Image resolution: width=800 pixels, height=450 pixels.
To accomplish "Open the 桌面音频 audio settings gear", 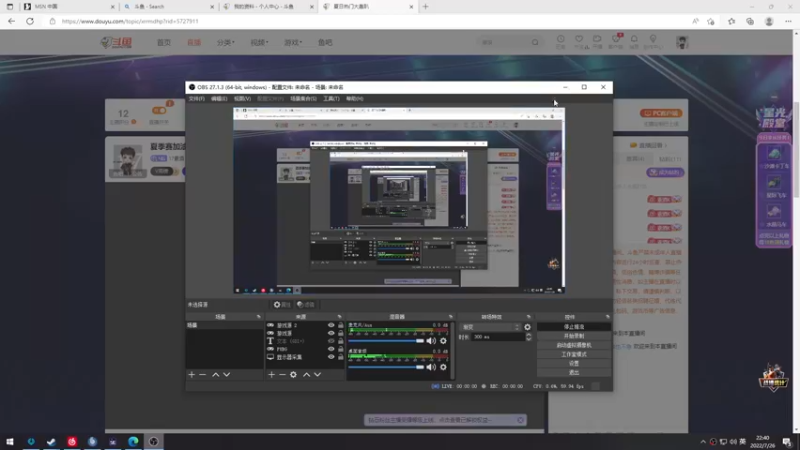I will point(443,367).
